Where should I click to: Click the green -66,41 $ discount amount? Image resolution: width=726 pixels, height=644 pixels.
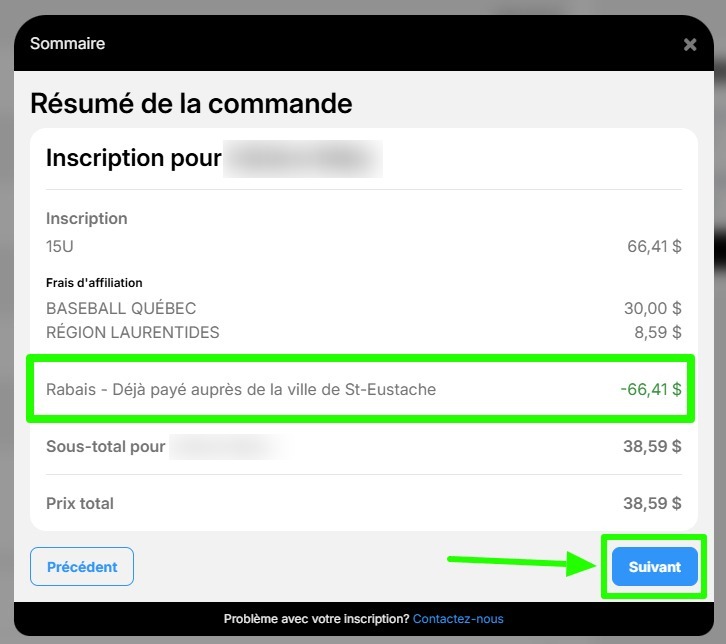tap(651, 389)
